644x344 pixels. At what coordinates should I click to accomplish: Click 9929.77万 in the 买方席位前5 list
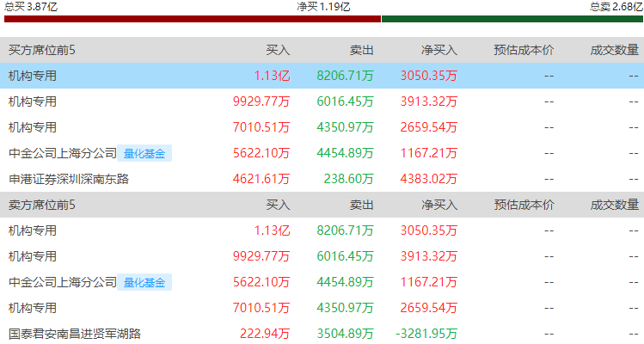261,101
